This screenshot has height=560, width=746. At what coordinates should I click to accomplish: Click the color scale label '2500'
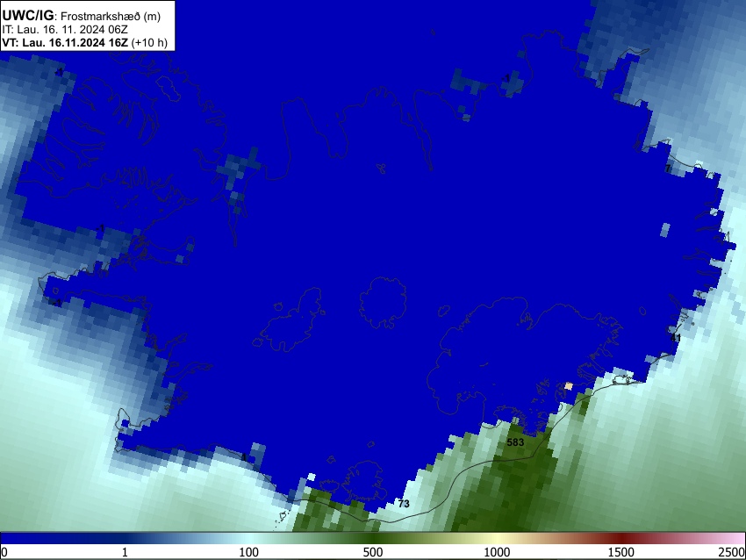point(732,552)
